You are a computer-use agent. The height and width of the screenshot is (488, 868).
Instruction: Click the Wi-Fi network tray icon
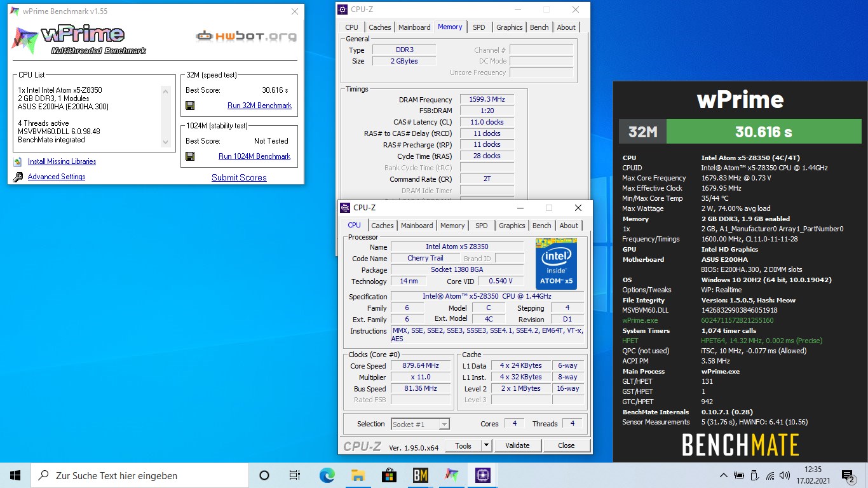click(770, 475)
